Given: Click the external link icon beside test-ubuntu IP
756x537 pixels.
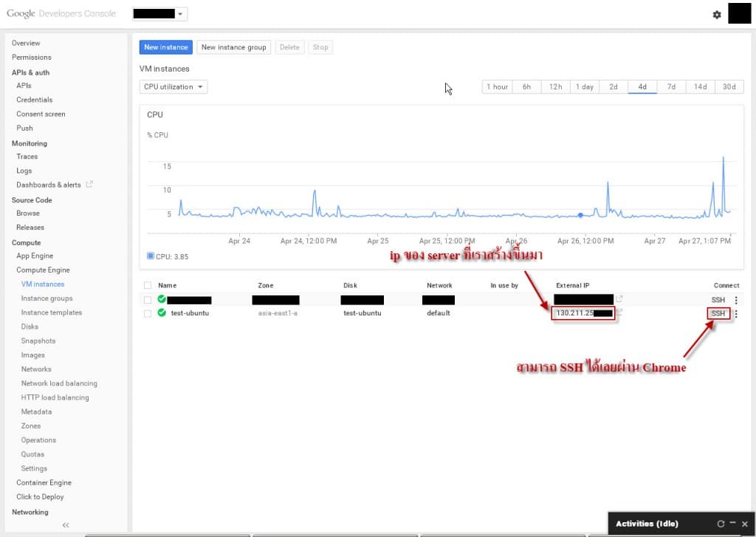Looking at the screenshot, I should [x=620, y=312].
